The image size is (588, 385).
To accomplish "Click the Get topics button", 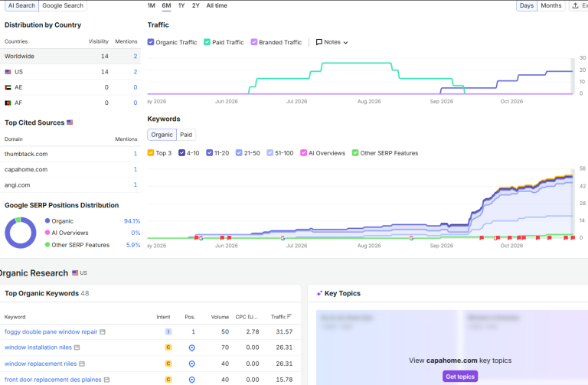I will (x=460, y=377).
